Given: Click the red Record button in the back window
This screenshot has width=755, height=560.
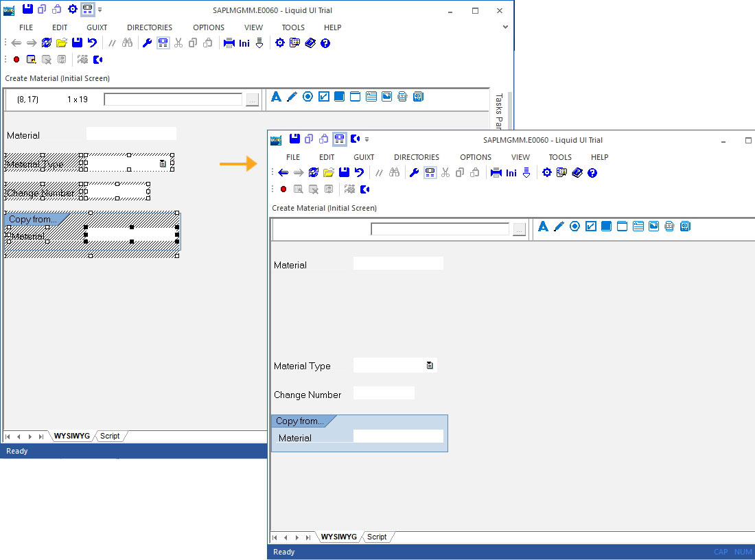Looking at the screenshot, I should coord(16,60).
